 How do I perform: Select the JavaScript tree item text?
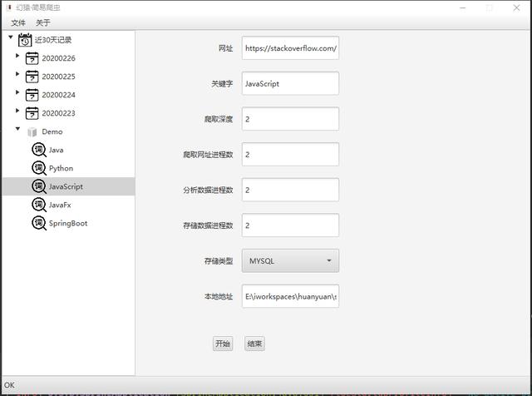pos(66,187)
